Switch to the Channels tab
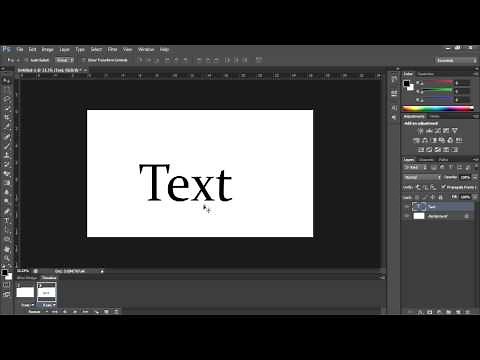 pyautogui.click(x=426, y=160)
